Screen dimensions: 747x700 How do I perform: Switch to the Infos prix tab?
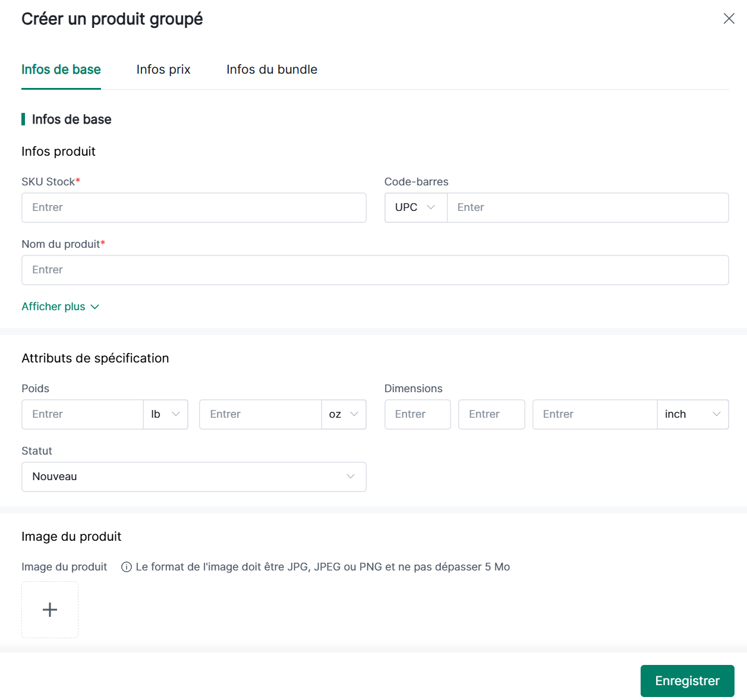(x=163, y=70)
